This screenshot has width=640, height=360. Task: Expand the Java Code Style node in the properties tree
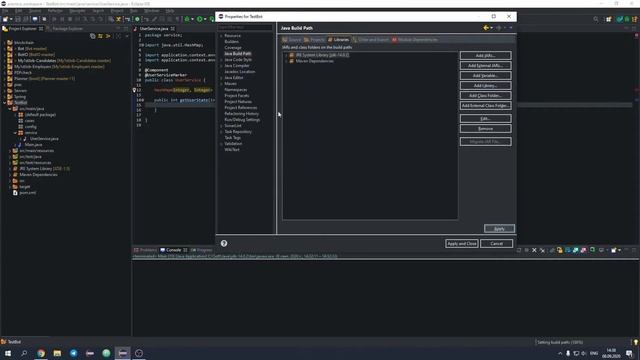click(x=221, y=60)
